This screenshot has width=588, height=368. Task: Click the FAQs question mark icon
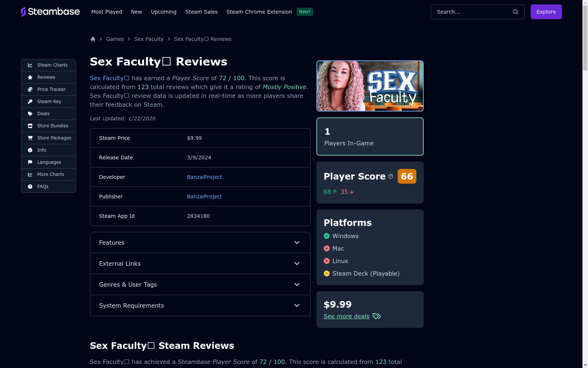coord(30,187)
